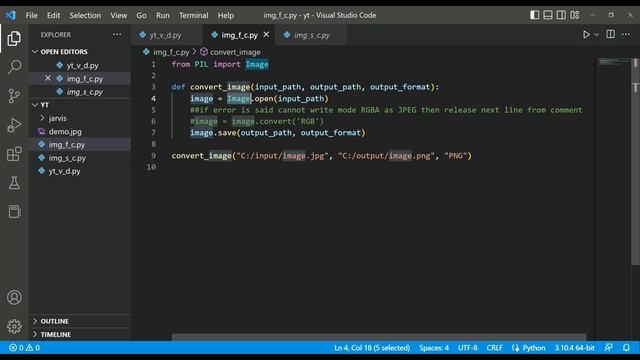Open the Edit menu
This screenshot has height=360, width=640.
(x=53, y=16)
